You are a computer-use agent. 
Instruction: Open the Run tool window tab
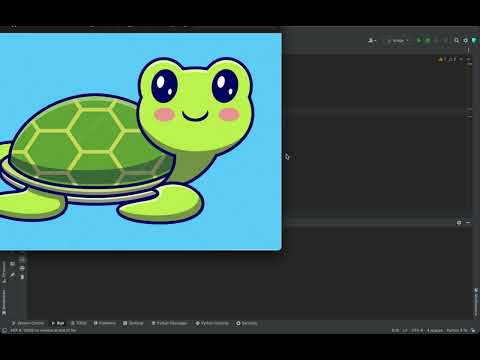click(58, 323)
